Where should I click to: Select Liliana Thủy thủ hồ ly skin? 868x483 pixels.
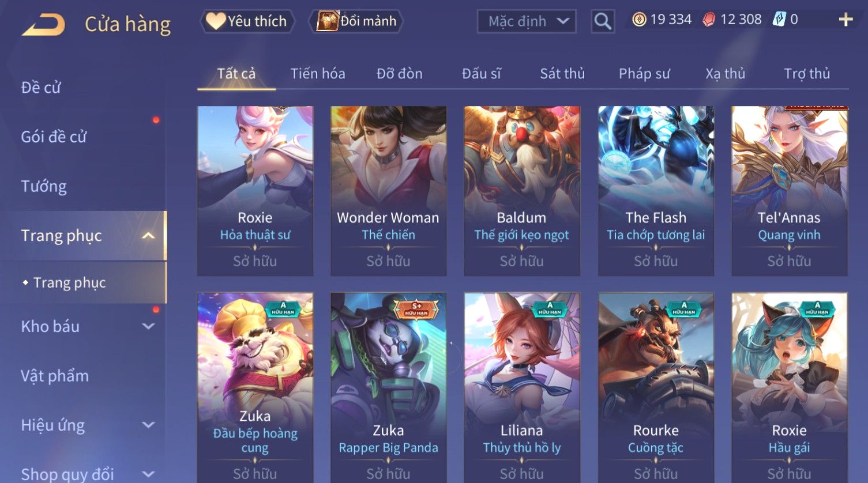coord(522,387)
